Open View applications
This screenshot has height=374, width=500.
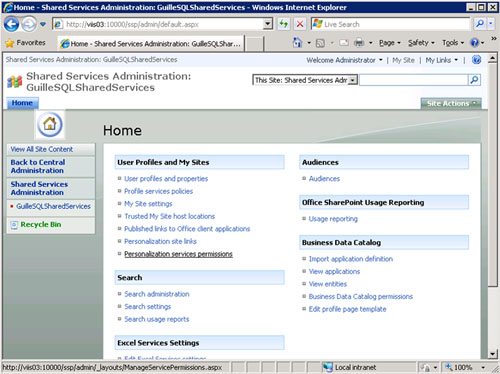[x=334, y=272]
